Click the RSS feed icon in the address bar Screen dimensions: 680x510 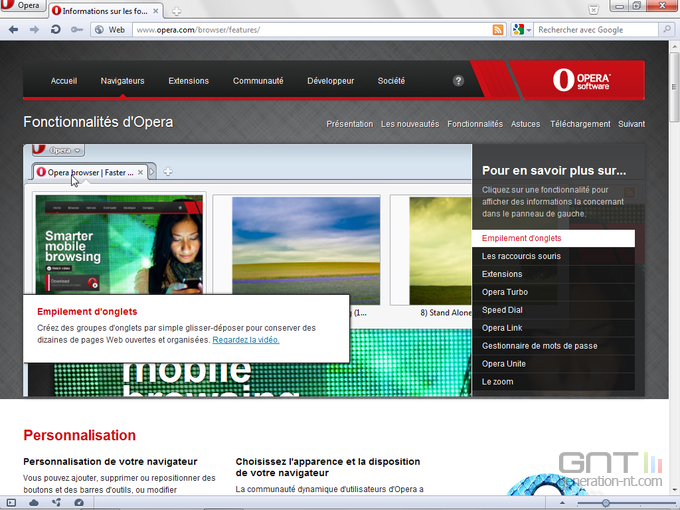tap(498, 29)
